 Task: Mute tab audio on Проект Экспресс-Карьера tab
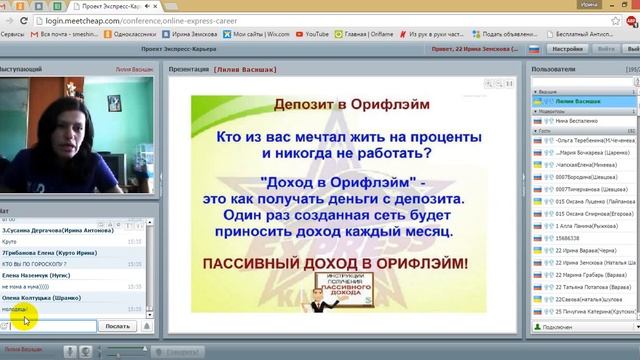[147, 6]
